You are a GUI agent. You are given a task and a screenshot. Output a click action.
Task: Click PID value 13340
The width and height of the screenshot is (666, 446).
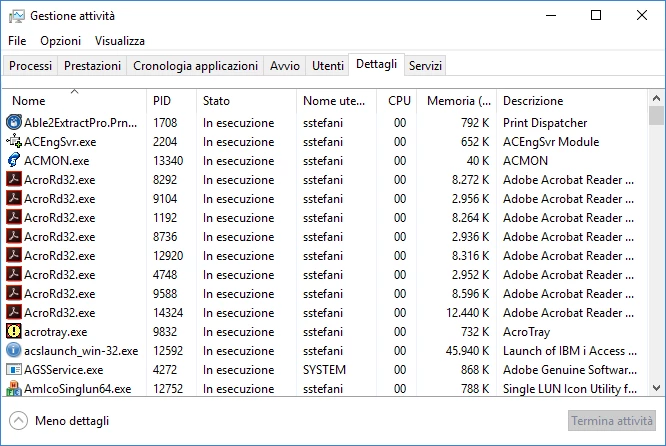tap(168, 161)
